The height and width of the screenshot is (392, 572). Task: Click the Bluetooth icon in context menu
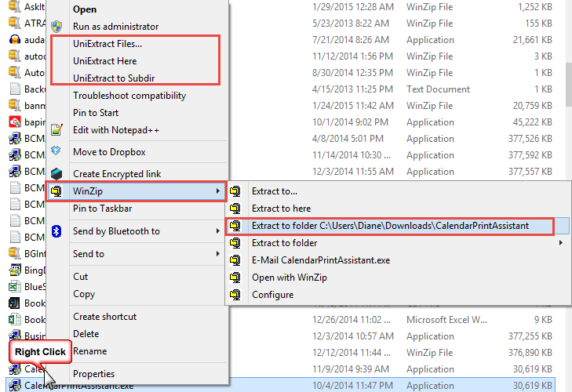(x=56, y=230)
